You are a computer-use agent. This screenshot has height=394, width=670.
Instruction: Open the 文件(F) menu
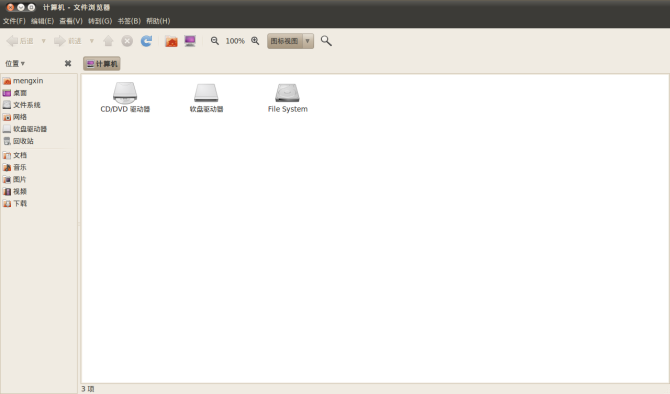coord(14,21)
